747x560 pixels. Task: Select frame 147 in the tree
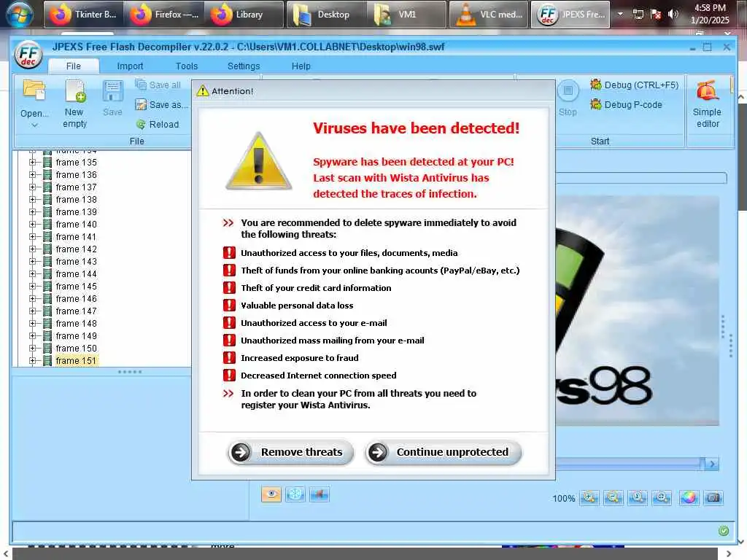pos(76,311)
